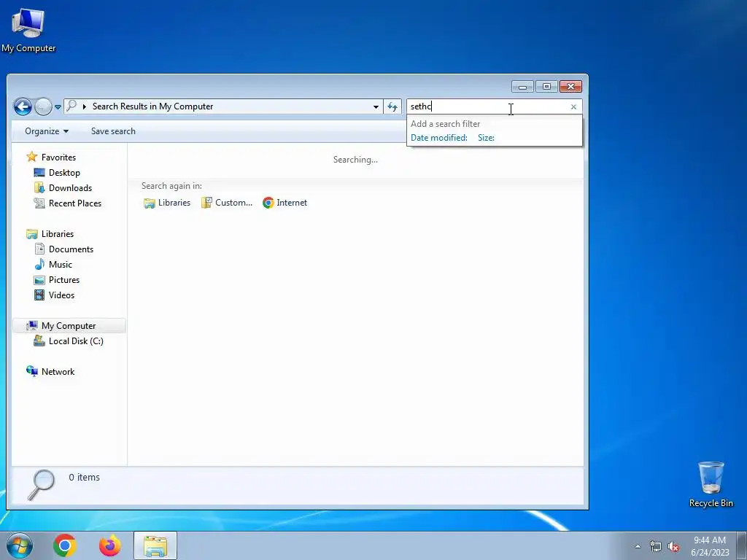
Task: Open the Windows Start menu
Action: [x=20, y=545]
